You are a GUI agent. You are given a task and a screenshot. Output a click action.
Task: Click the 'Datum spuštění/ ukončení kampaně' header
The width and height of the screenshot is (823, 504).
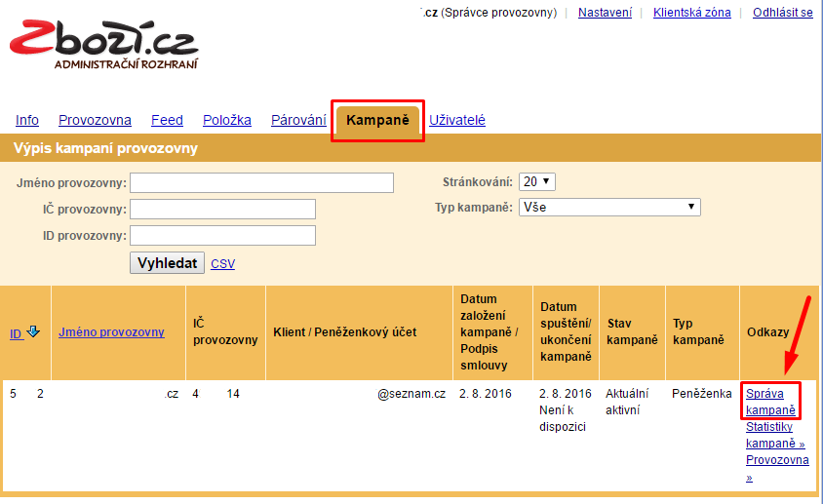(x=566, y=331)
